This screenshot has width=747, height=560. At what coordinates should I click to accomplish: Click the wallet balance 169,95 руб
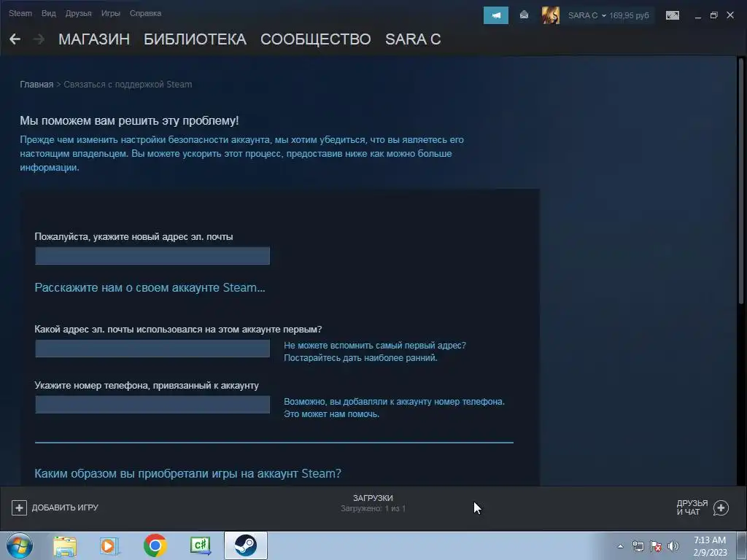coord(629,16)
